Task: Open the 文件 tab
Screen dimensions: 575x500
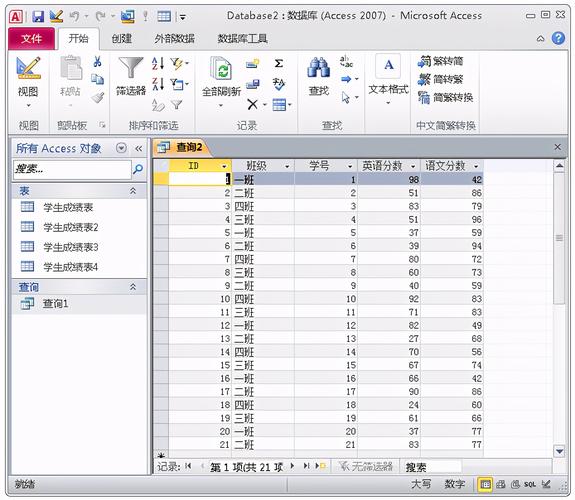Action: (32, 38)
